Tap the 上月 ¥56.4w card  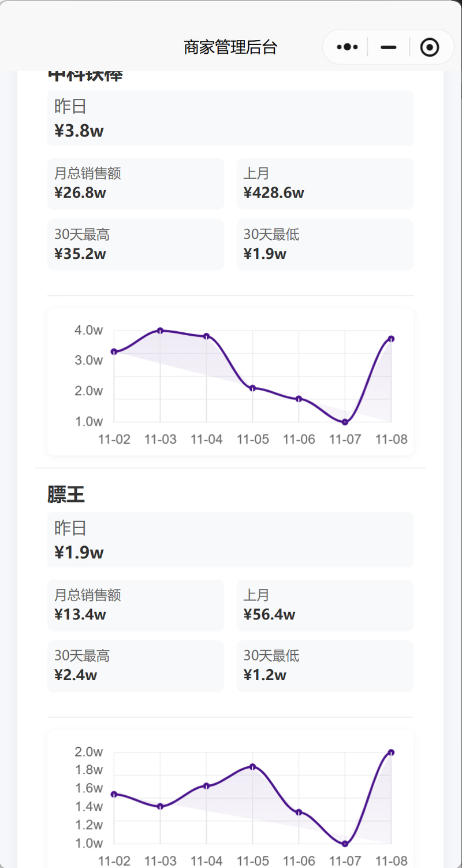(x=325, y=606)
